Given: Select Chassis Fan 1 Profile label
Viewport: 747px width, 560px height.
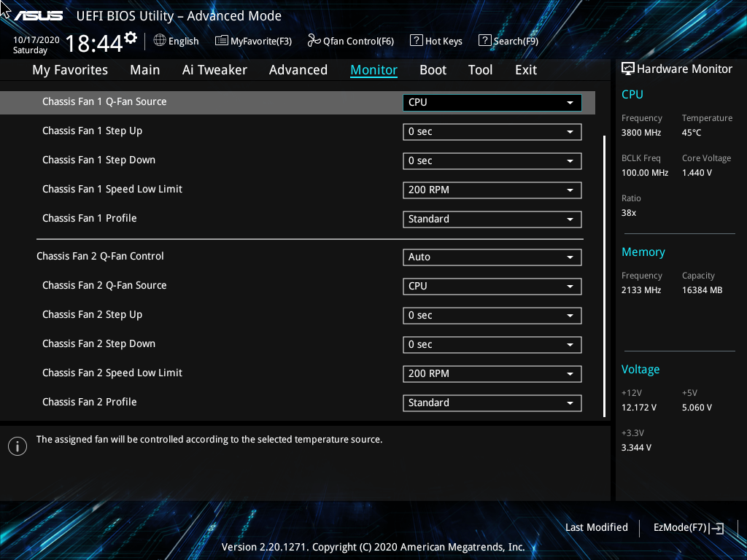Looking at the screenshot, I should (x=90, y=218).
